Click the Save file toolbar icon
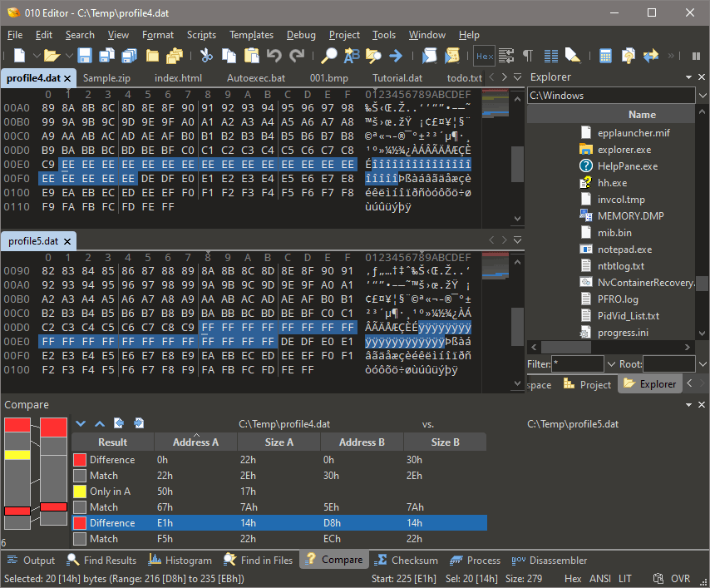Viewport: 710px width, 588px height. tap(85, 56)
